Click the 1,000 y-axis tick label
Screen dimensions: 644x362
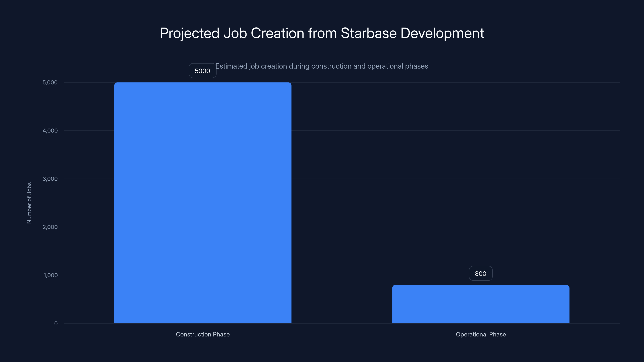pos(51,275)
